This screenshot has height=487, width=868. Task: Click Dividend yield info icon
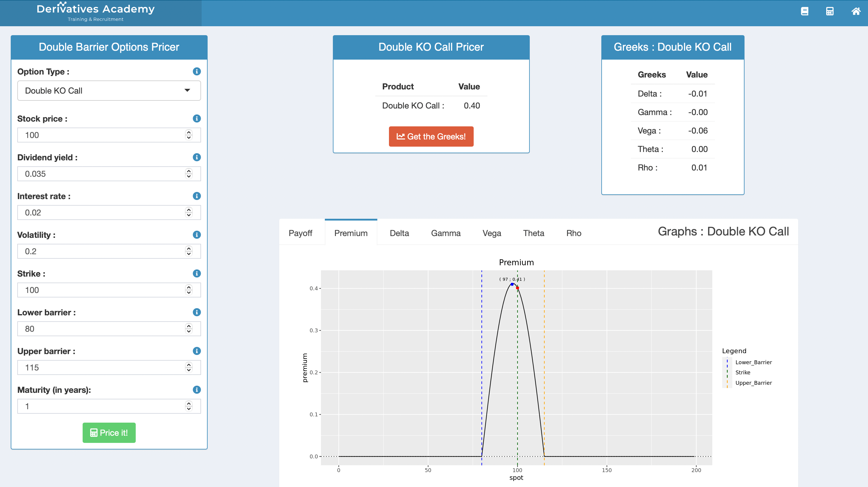coord(197,157)
